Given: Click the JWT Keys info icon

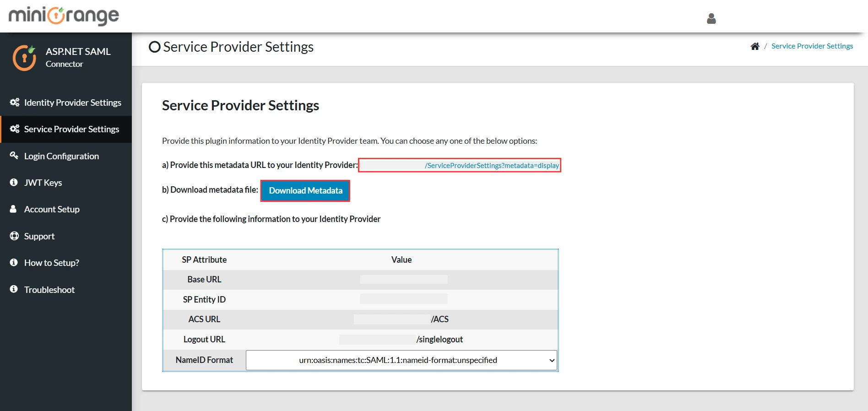Looking at the screenshot, I should click(14, 182).
